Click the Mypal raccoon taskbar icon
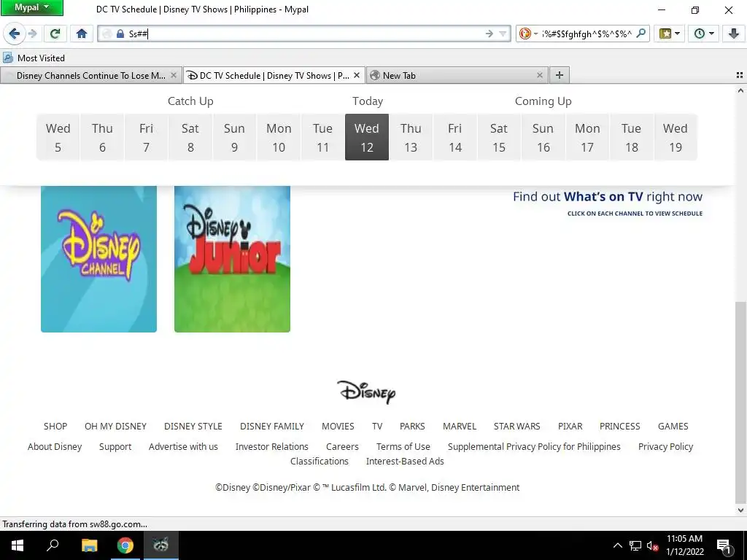 (161, 545)
